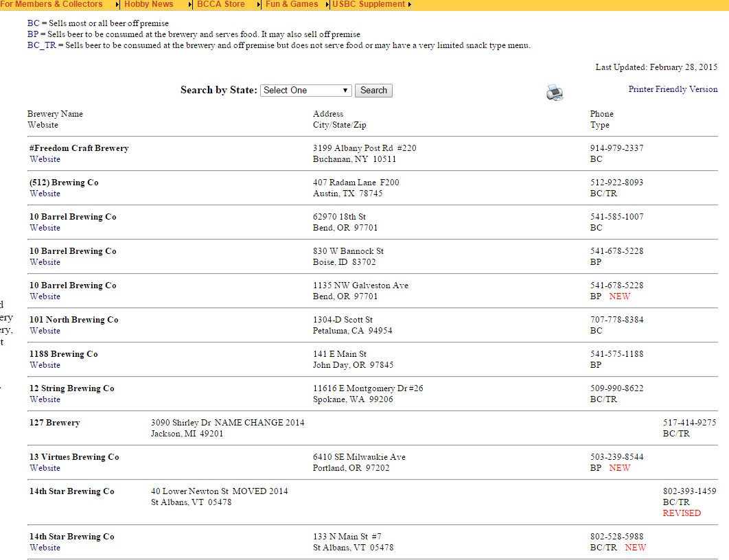Click the Search button
The width and height of the screenshot is (729, 560).
point(373,90)
